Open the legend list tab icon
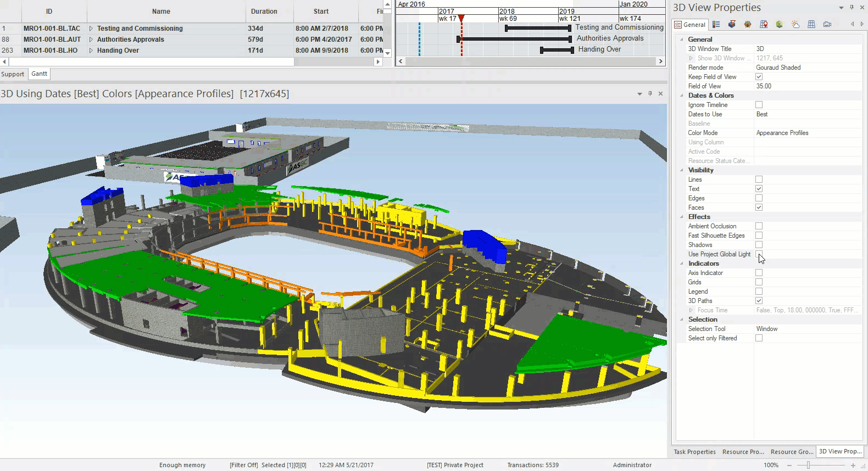Screen dimensions: 868x471 point(716,25)
